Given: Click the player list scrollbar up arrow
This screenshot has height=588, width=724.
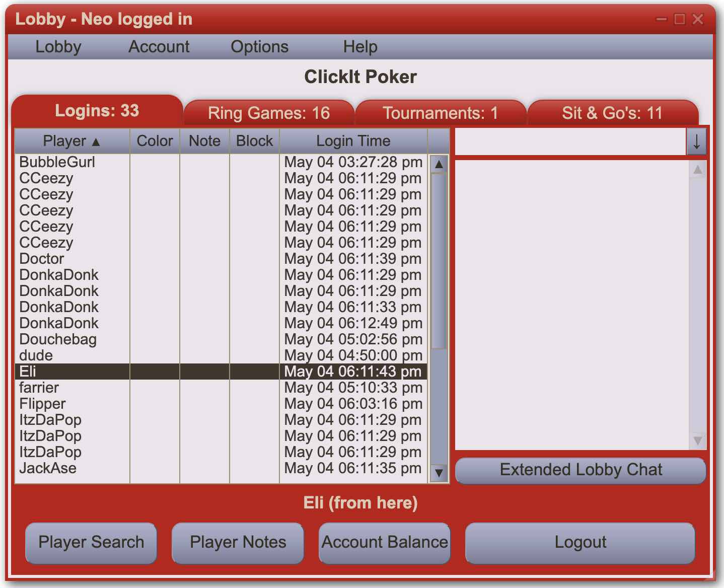Looking at the screenshot, I should click(x=438, y=164).
